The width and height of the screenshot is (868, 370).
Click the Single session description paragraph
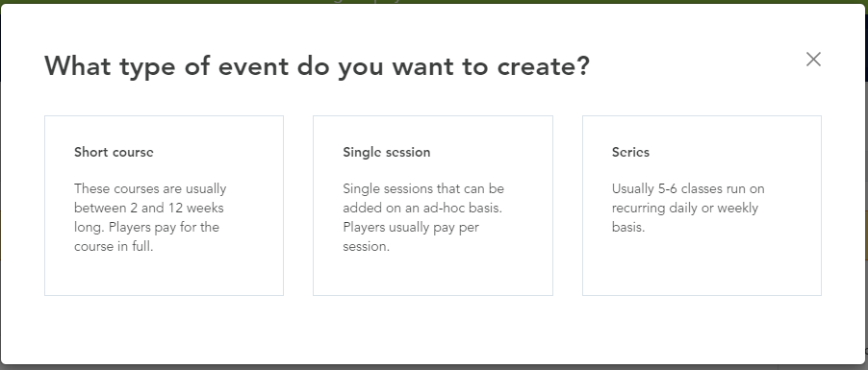click(x=423, y=217)
